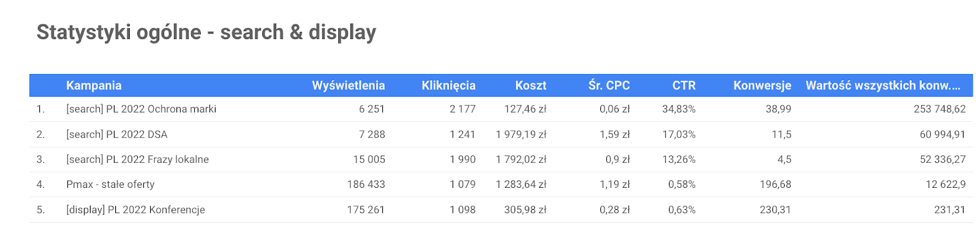Sort table by Wyświetlenia column
Screen dimensions: 980x227
349,86
